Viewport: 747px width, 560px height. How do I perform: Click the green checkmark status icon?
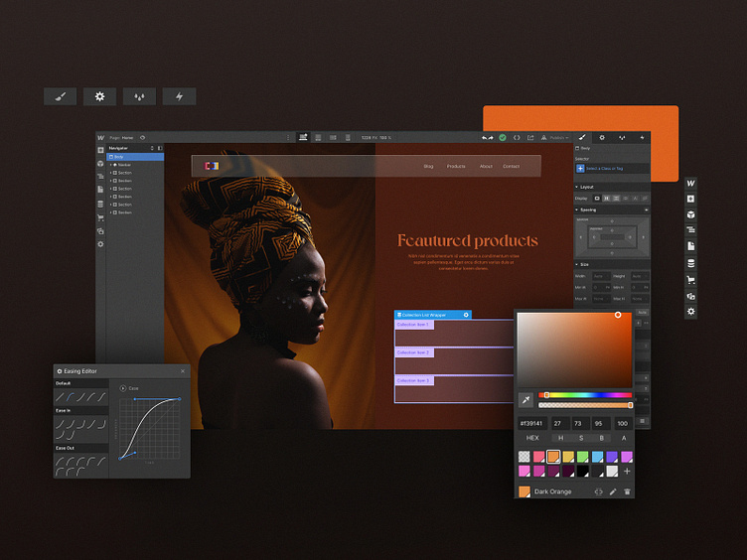(503, 138)
